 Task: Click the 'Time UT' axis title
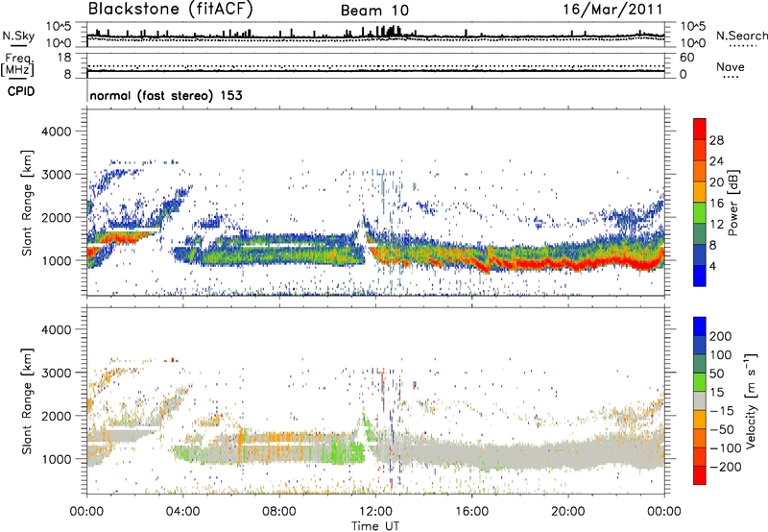[x=375, y=525]
